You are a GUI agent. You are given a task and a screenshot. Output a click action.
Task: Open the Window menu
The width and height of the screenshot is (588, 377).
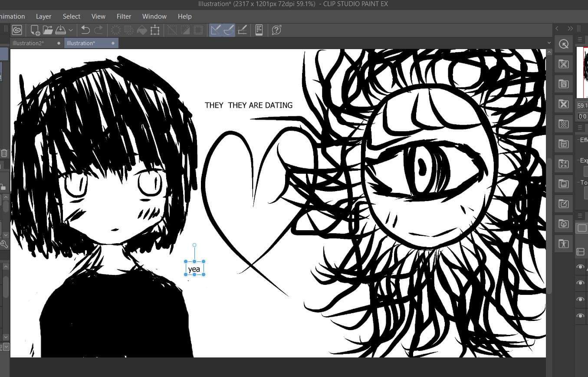pos(154,16)
